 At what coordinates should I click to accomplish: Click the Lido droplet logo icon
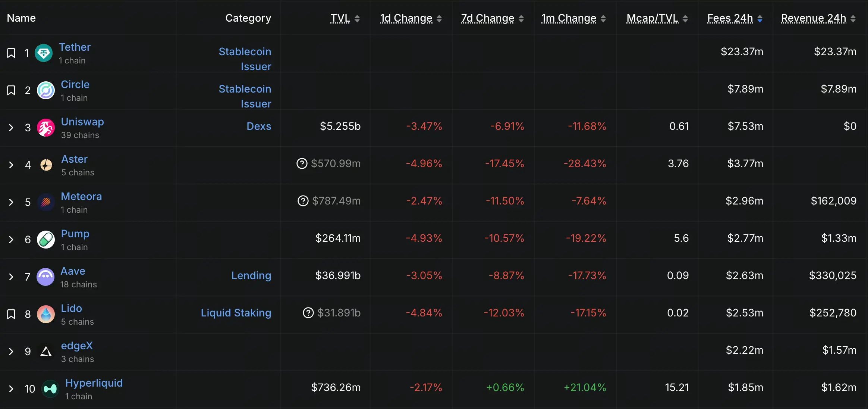pyautogui.click(x=46, y=314)
